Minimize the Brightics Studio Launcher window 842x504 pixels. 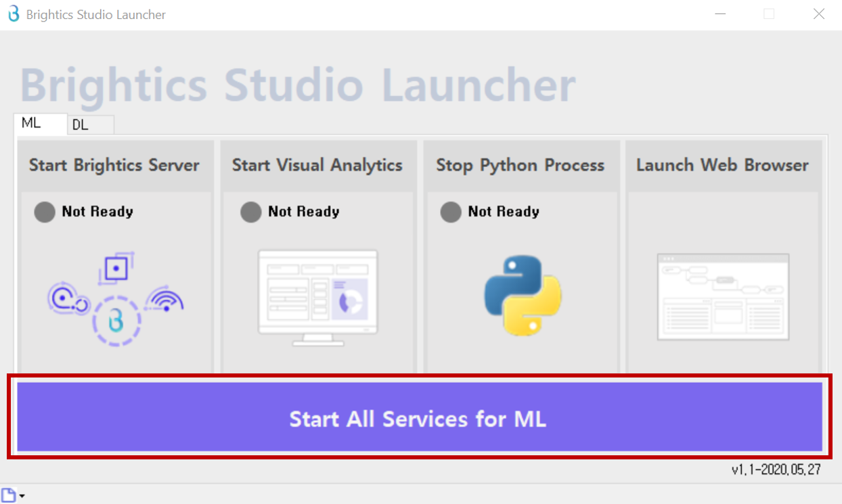pos(719,14)
